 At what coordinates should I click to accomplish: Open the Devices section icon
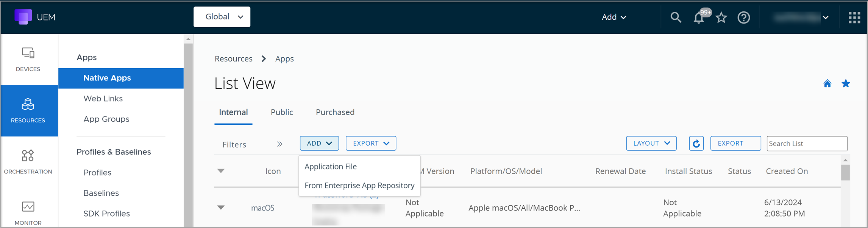[x=28, y=53]
